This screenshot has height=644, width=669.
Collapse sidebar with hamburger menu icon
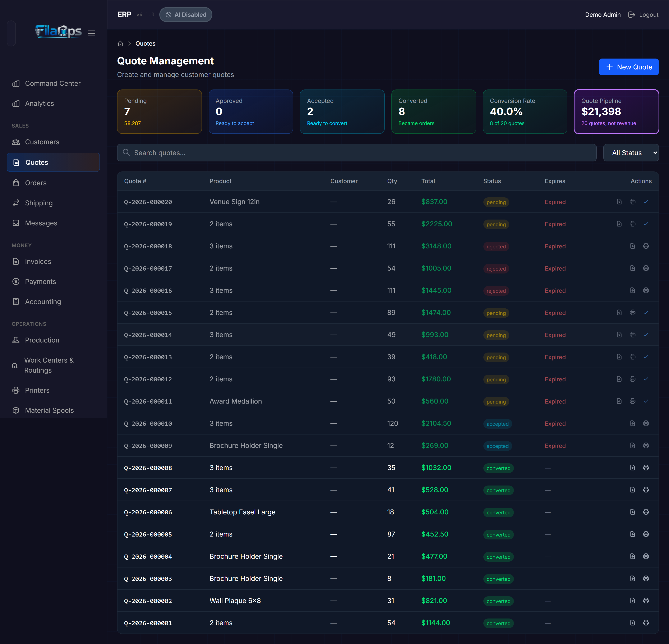92,33
